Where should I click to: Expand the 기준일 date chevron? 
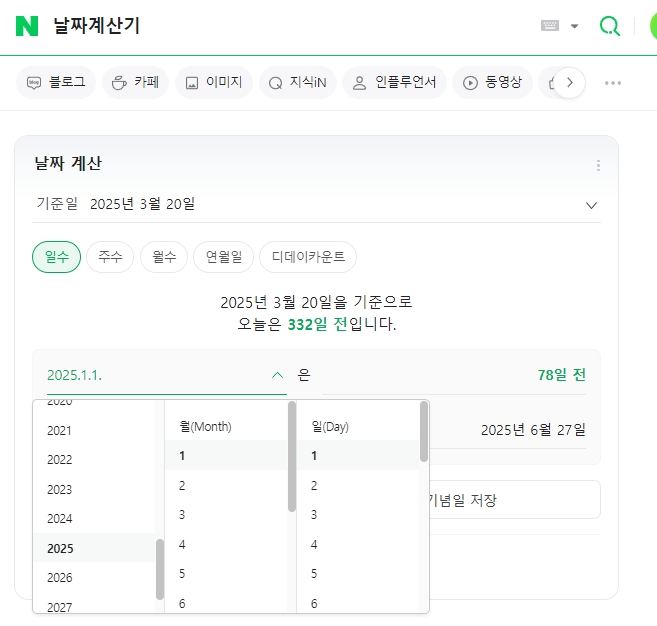tap(591, 205)
